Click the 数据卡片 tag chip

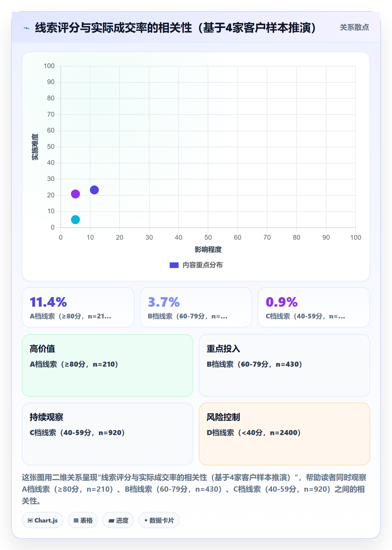coord(159,520)
